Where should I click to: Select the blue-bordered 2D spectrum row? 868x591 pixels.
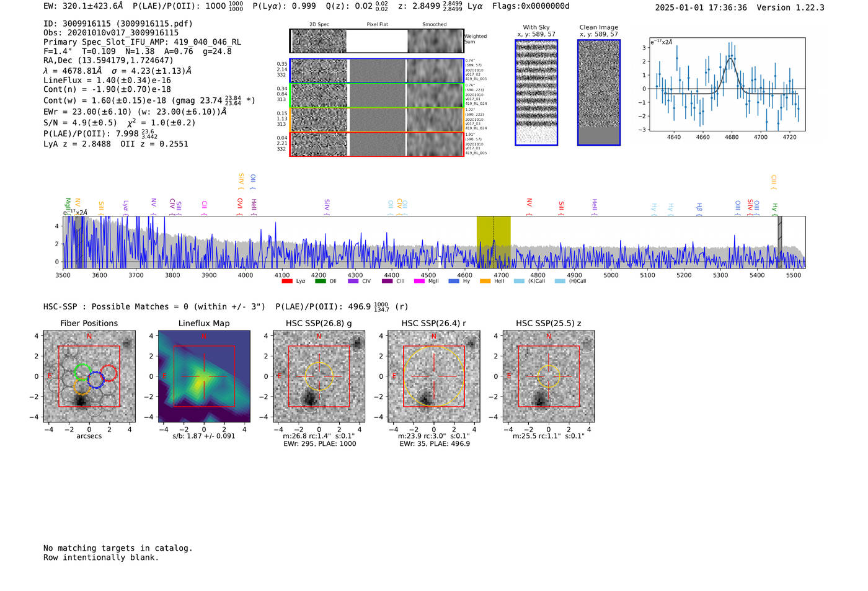pos(377,71)
